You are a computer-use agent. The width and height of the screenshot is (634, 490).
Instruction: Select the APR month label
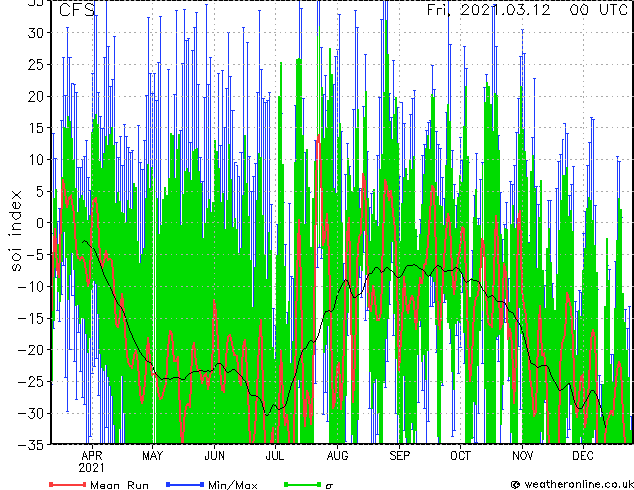[x=91, y=456]
